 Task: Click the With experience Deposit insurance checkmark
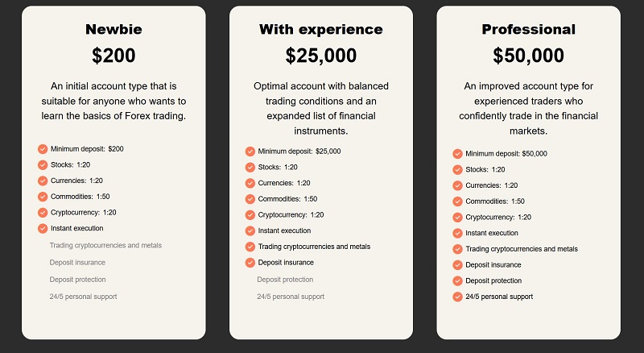tap(250, 263)
